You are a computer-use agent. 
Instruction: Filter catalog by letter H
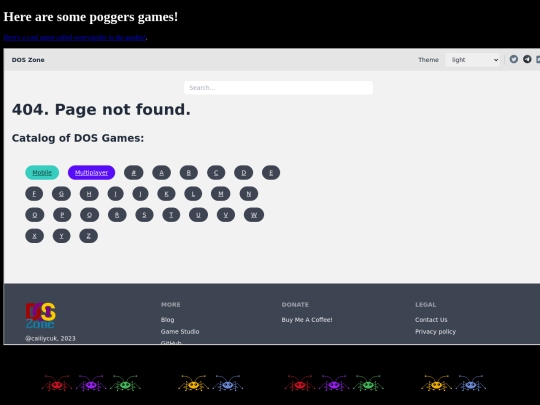point(89,194)
